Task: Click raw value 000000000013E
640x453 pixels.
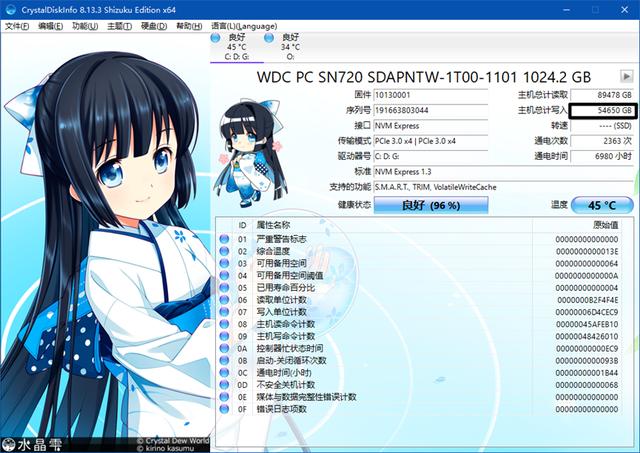Action: point(587,251)
